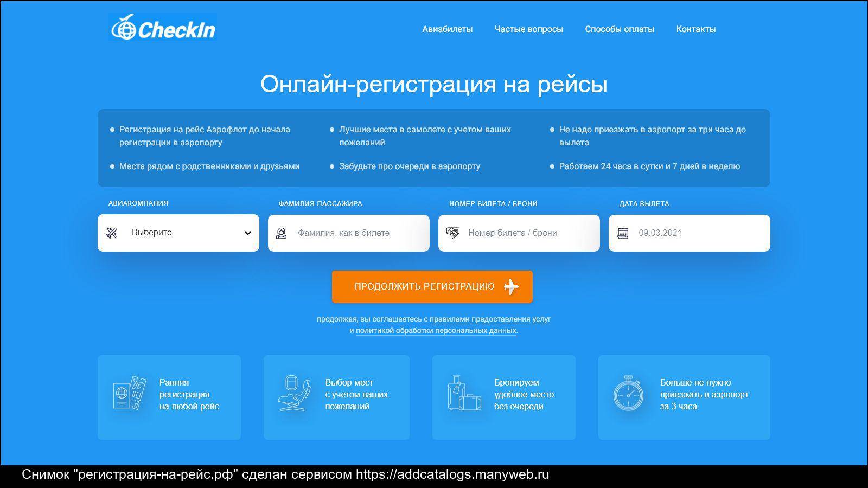Open the правилами предоставления услуг link
The image size is (868, 488).
click(490, 319)
